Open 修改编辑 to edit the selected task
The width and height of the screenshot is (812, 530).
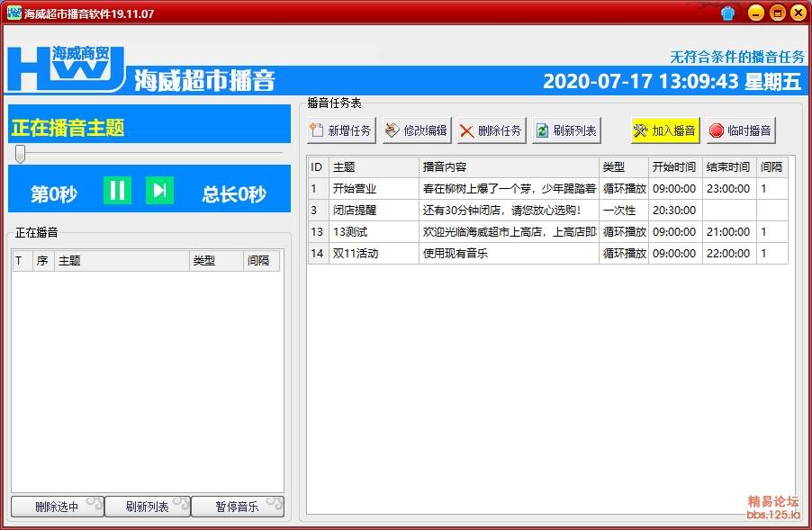[x=418, y=130]
